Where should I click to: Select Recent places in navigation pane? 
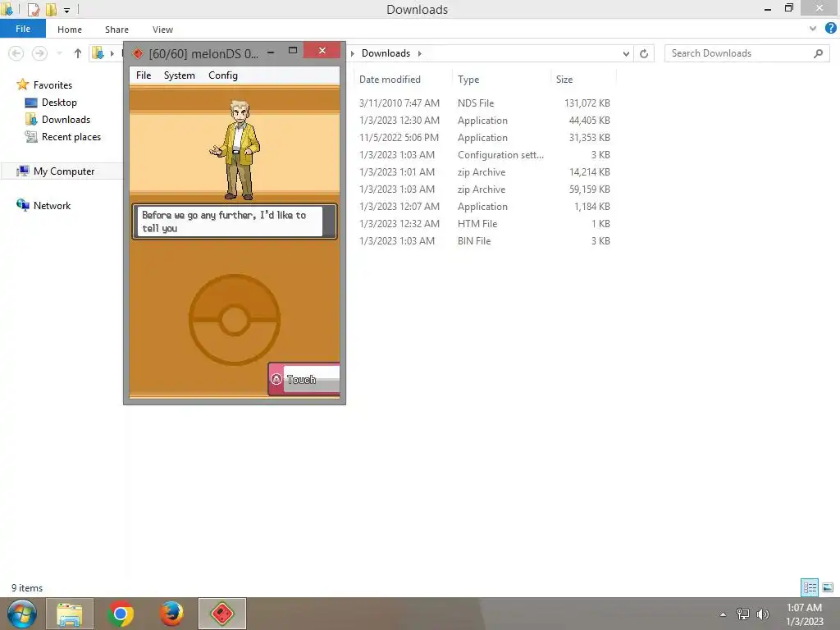(x=71, y=137)
